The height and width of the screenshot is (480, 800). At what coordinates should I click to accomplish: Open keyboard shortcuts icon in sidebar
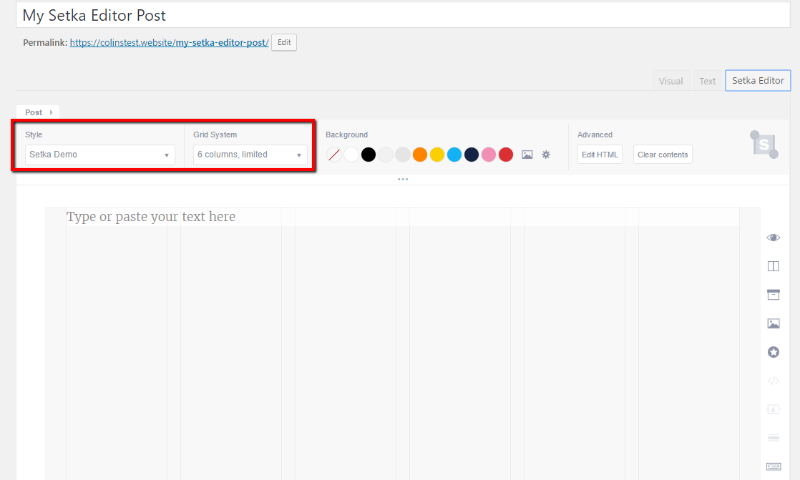[x=773, y=466]
